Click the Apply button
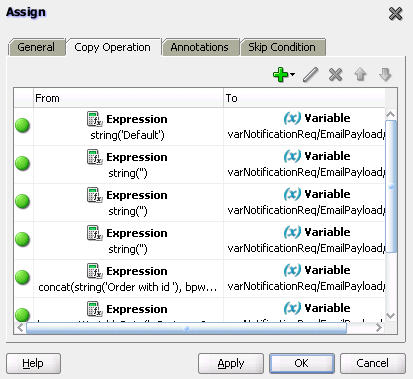Image resolution: width=413 pixels, height=379 pixels. [x=231, y=363]
